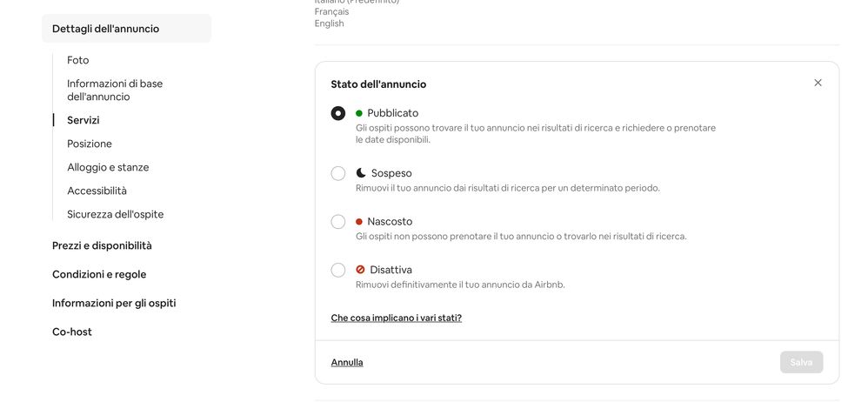Open the Co-host section
The height and width of the screenshot is (402, 868).
tap(72, 332)
